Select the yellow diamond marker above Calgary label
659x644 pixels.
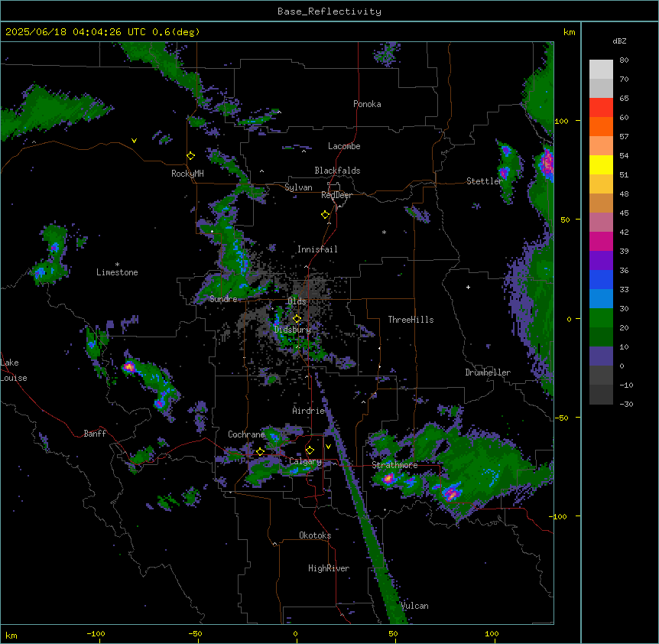coord(310,450)
